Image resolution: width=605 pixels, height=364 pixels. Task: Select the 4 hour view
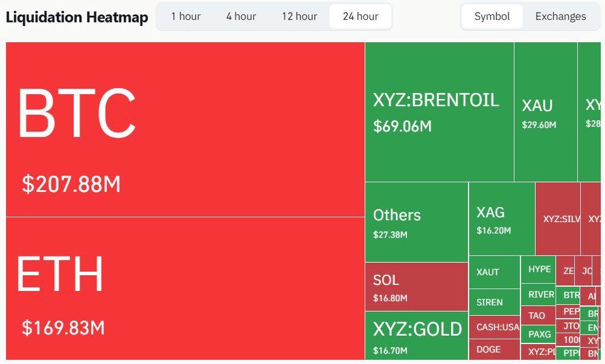pyautogui.click(x=240, y=16)
